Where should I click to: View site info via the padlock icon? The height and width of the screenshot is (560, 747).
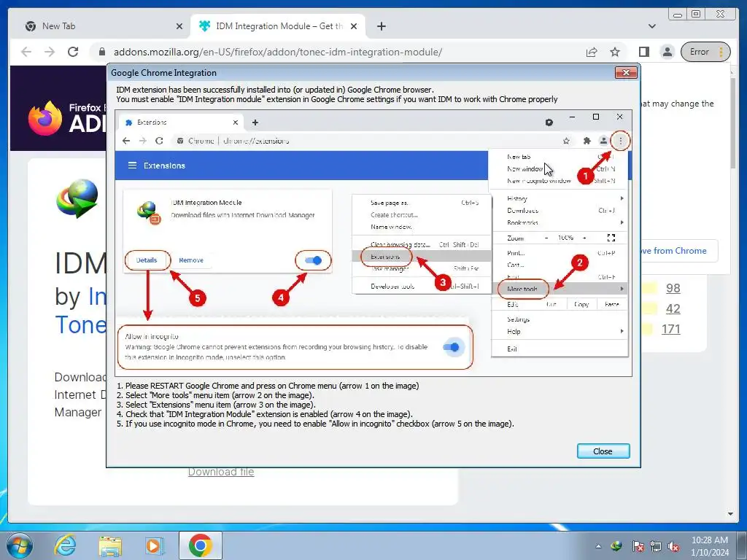pyautogui.click(x=101, y=52)
